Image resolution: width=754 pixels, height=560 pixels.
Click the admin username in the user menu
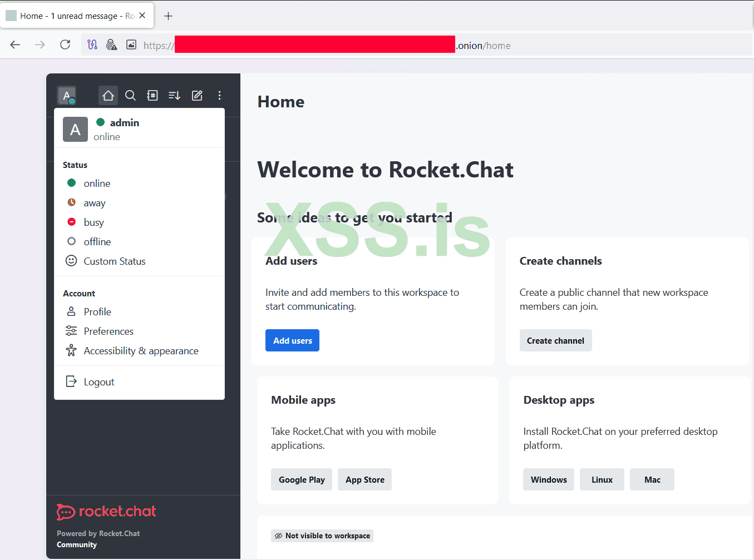click(x=125, y=123)
